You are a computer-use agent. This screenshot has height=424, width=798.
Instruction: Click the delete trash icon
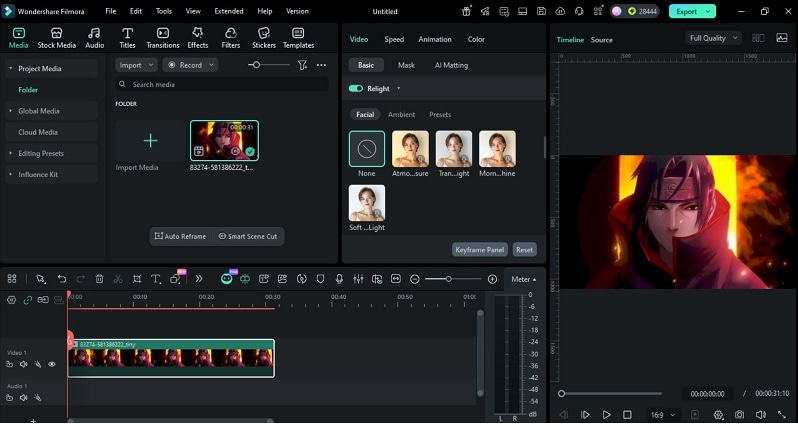(99, 278)
